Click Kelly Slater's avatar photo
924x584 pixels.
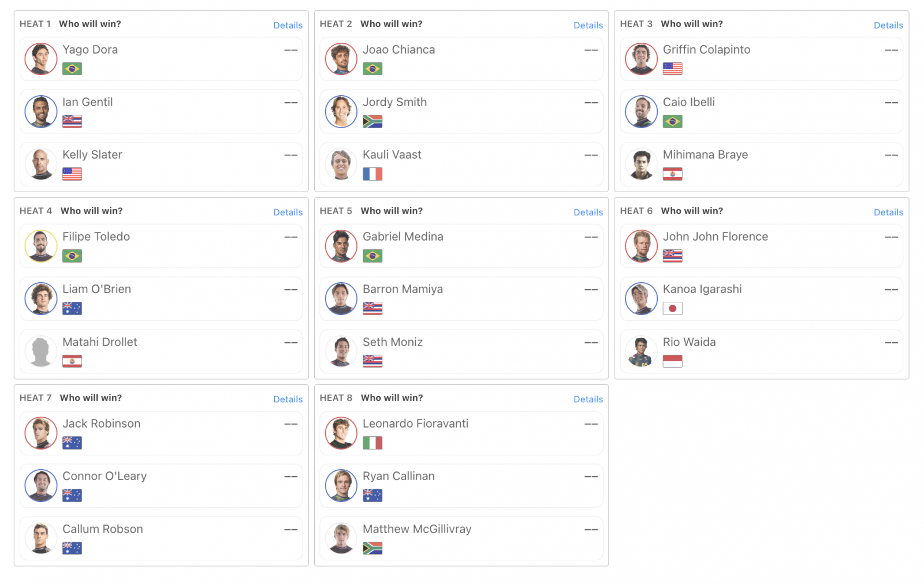pyautogui.click(x=41, y=164)
